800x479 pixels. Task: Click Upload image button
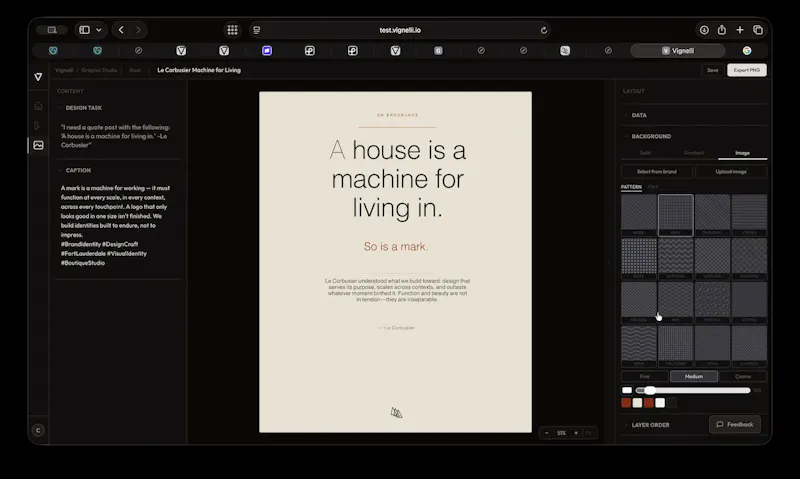pos(731,172)
